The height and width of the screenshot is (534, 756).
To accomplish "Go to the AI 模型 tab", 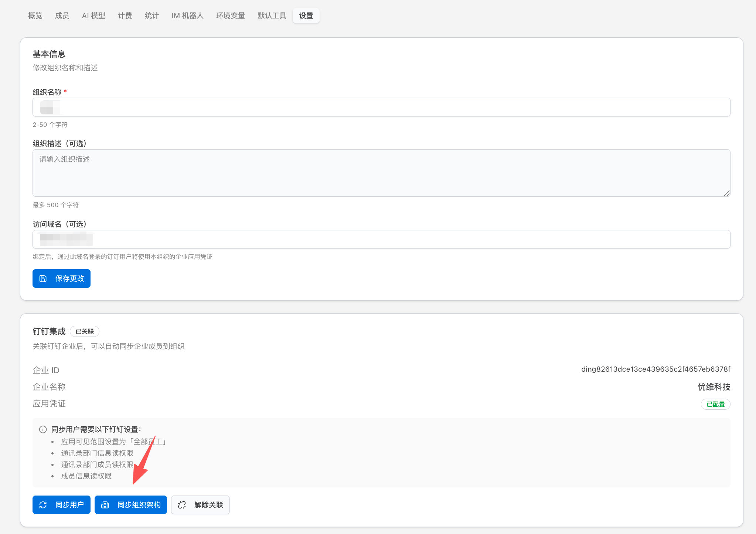I will [93, 16].
